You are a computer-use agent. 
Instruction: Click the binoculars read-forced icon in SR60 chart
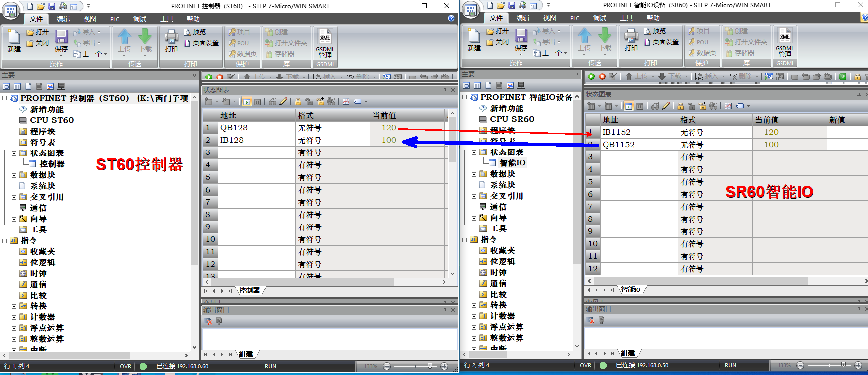[714, 106]
